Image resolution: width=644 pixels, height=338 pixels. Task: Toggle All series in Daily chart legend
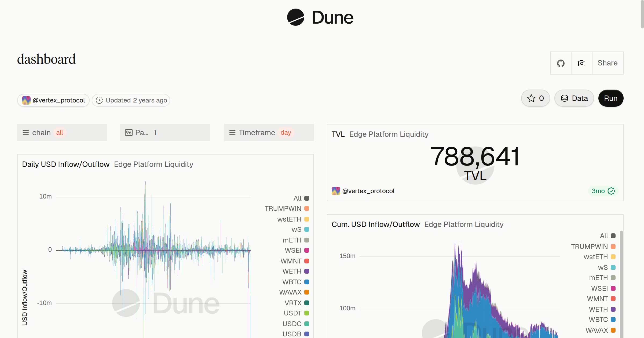coord(301,198)
